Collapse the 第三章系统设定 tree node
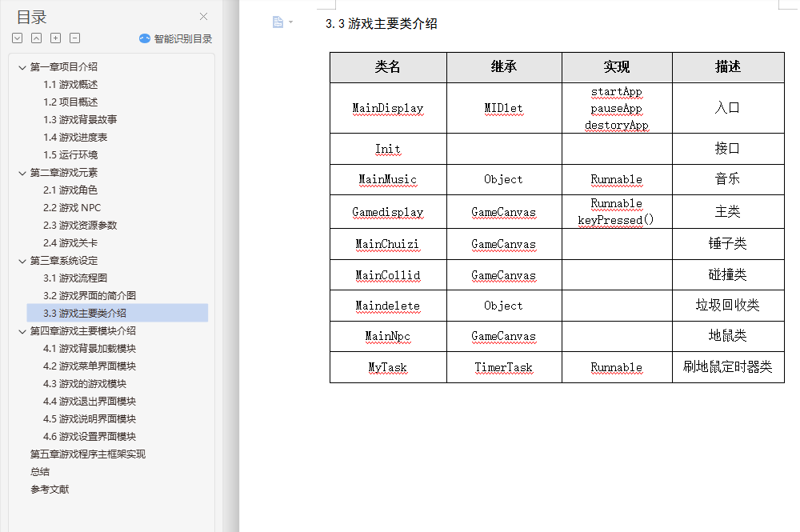The height and width of the screenshot is (532, 800). (x=22, y=261)
